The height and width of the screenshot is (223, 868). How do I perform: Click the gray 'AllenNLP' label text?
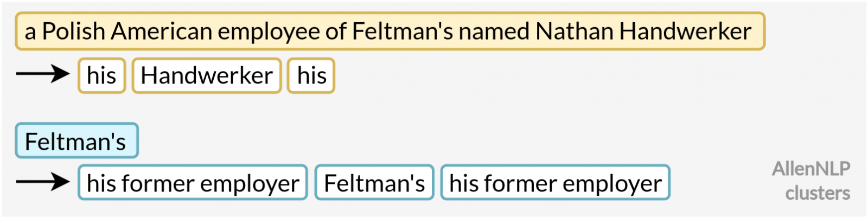coord(811,169)
